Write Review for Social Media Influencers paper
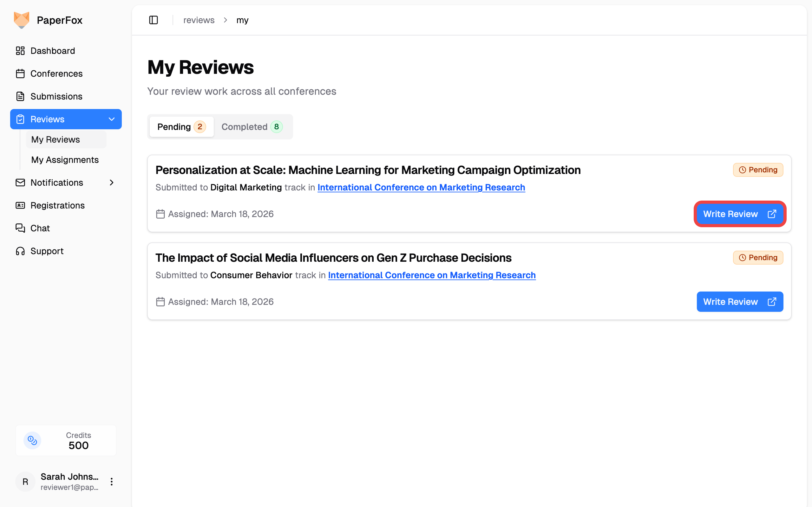Screen dimensions: 812x507 tap(740, 301)
